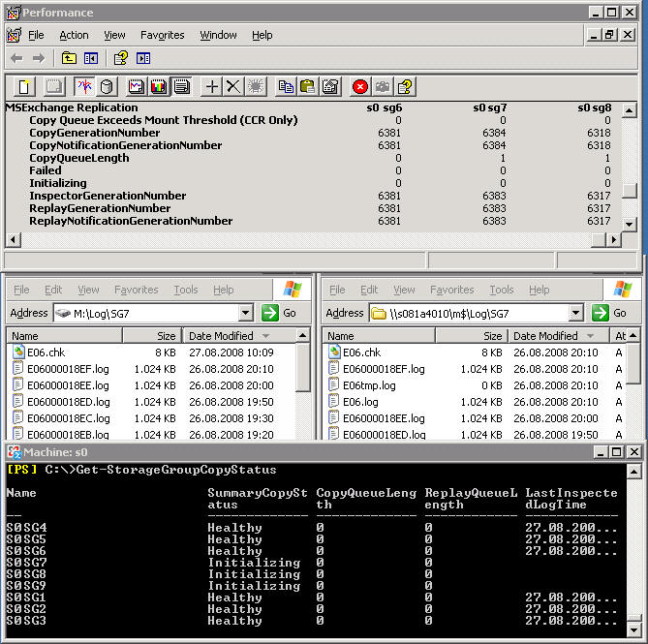Open the Favorites menu in Performance

click(x=163, y=35)
